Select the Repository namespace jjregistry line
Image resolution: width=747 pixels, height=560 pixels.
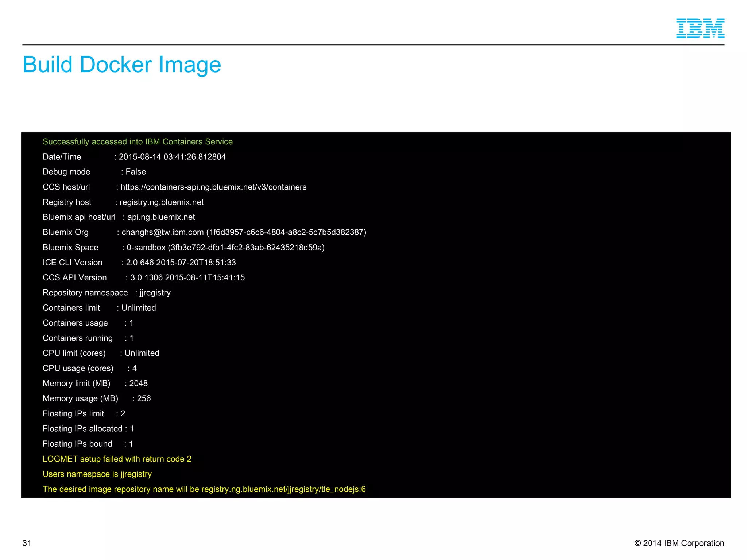coord(107,293)
